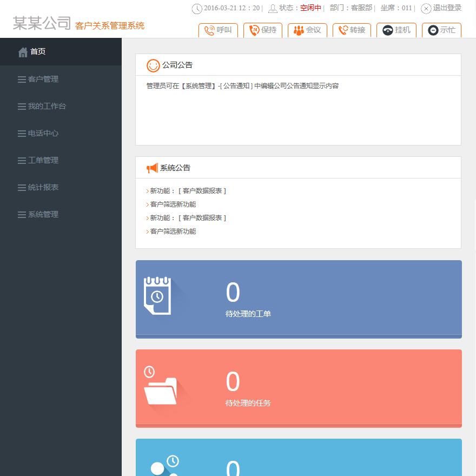Click the 24 phone icon in 保持 button
The height and width of the screenshot is (476, 476).
coord(254,30)
